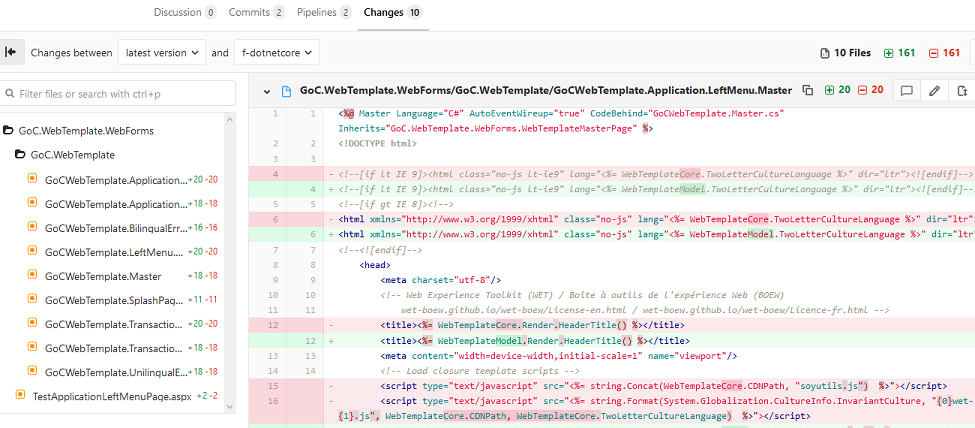Copy the file path to clipboard

[x=807, y=90]
